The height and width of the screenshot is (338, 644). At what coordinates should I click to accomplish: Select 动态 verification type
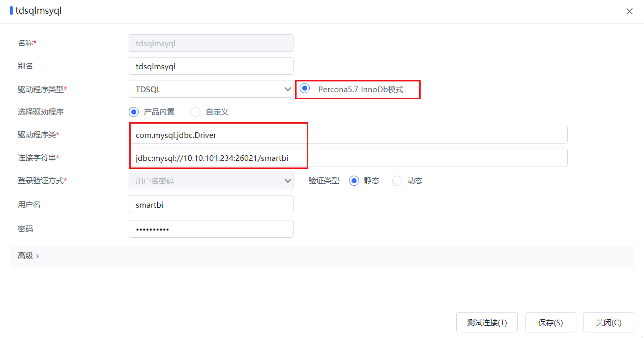[397, 181]
